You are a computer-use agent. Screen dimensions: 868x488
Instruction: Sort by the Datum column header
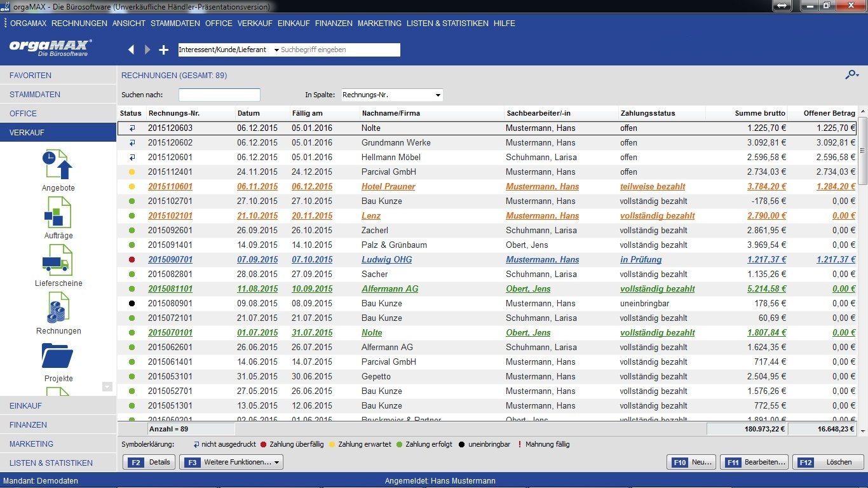pos(262,113)
